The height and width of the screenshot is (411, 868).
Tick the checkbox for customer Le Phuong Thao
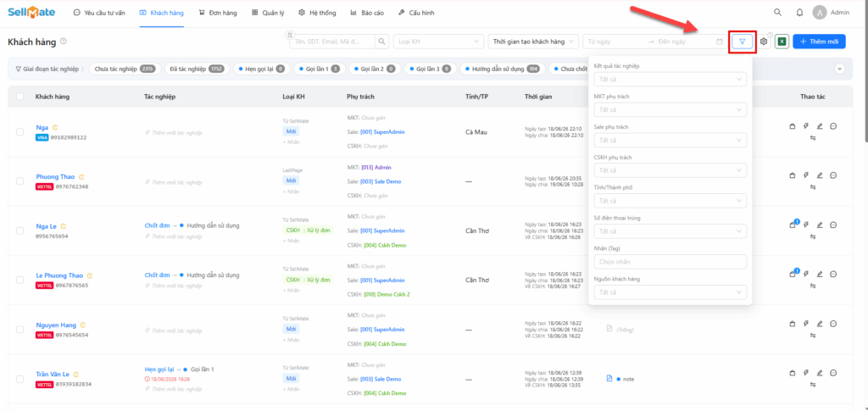(20, 280)
